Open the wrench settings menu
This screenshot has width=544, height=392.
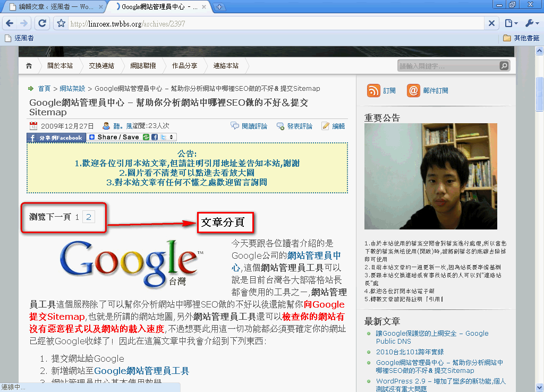pos(532,23)
